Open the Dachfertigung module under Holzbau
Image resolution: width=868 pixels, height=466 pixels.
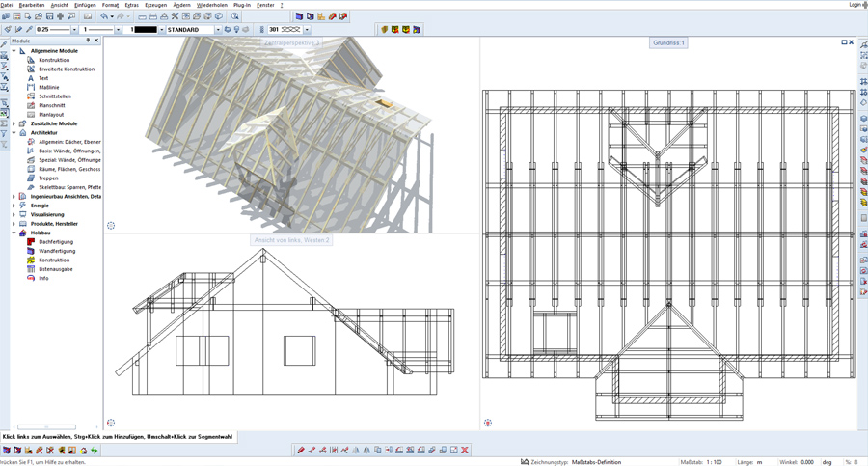[x=54, y=242]
